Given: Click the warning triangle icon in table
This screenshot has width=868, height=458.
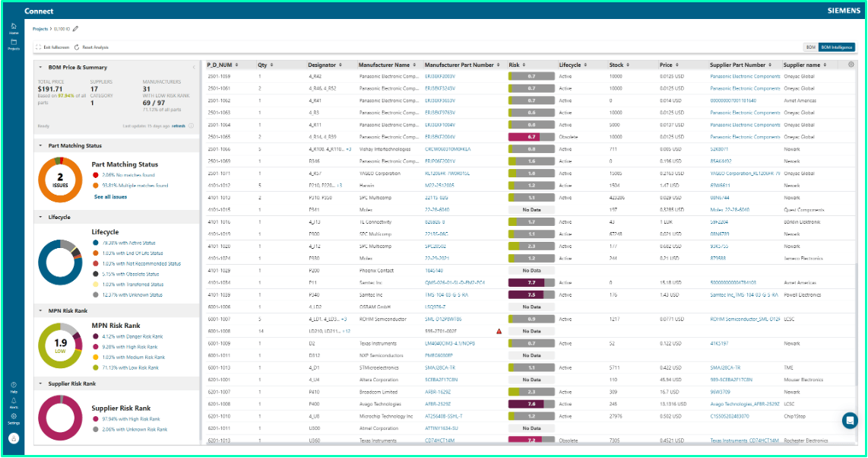Looking at the screenshot, I should click(x=499, y=332).
